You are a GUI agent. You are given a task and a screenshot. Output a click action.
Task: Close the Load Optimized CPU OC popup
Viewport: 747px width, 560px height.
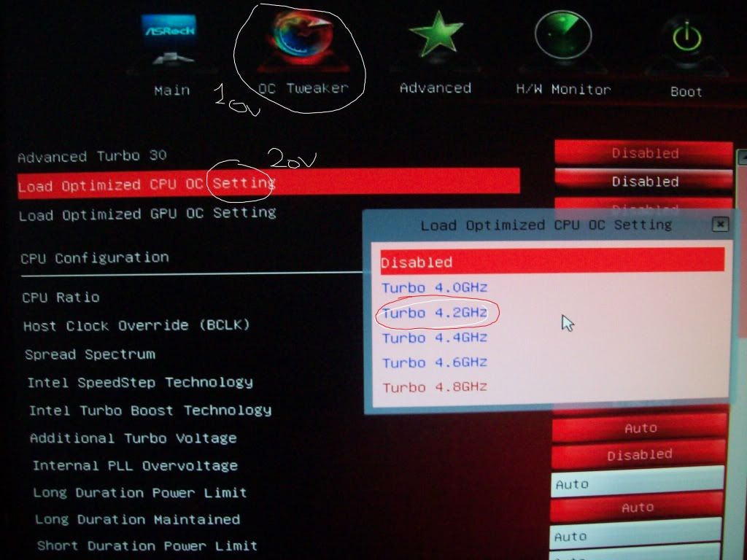pos(719,224)
